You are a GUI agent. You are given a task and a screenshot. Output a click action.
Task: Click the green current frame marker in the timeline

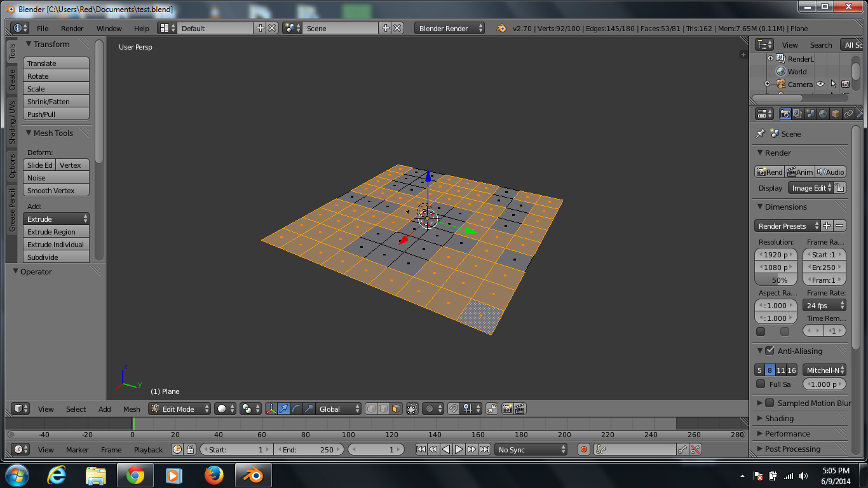(x=133, y=423)
